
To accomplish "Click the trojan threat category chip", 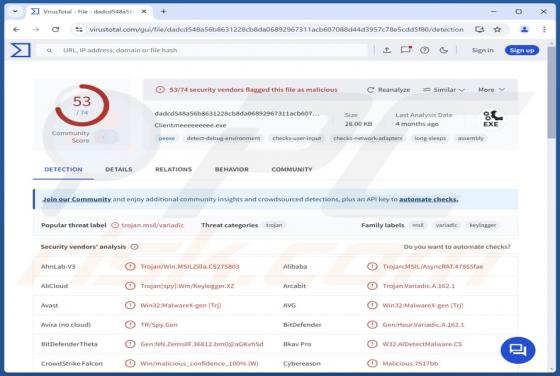I will 274,225.
